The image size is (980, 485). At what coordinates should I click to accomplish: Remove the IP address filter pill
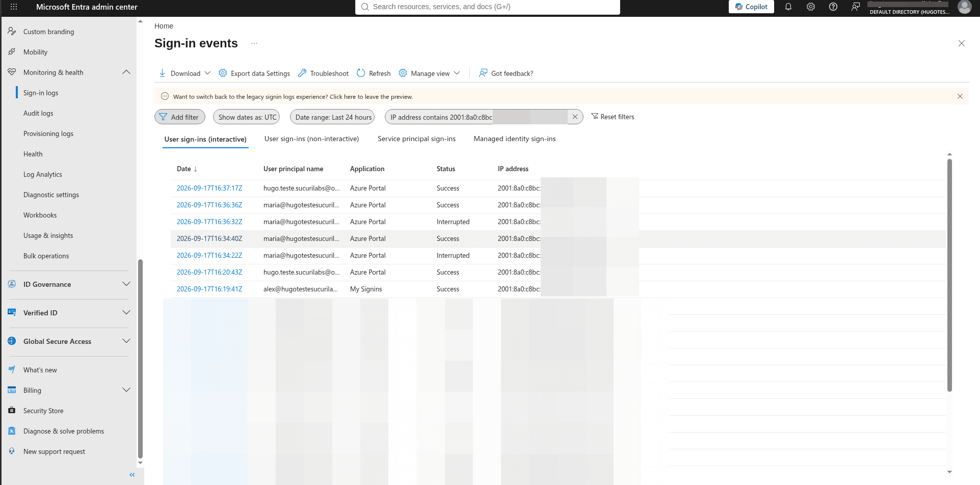point(575,117)
